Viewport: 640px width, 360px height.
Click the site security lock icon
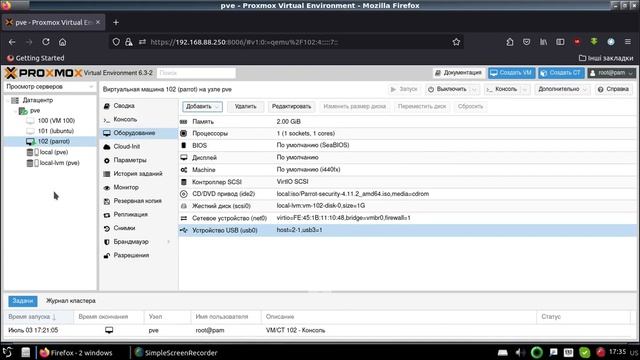click(x=129, y=42)
